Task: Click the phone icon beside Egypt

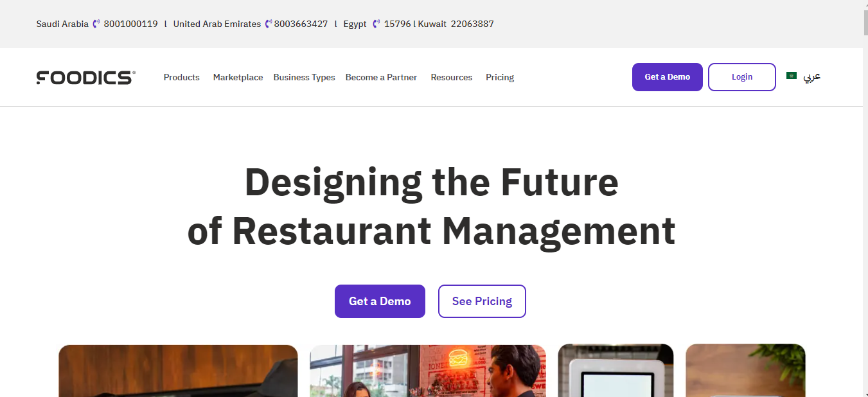Action: pos(376,24)
